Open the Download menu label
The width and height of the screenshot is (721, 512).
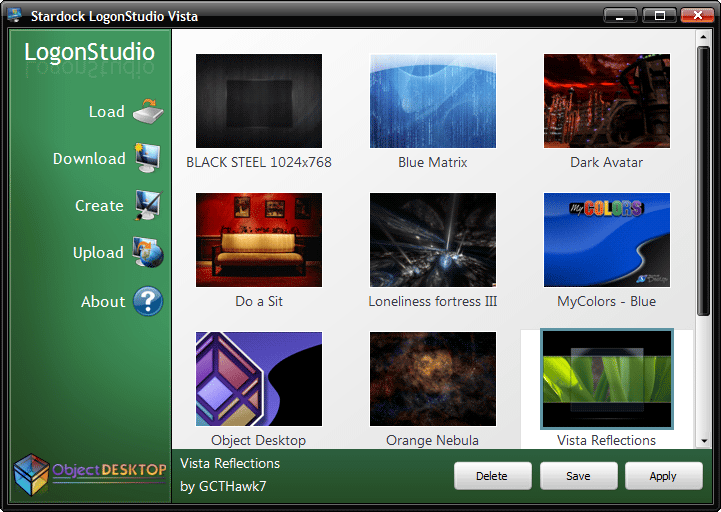click(89, 159)
